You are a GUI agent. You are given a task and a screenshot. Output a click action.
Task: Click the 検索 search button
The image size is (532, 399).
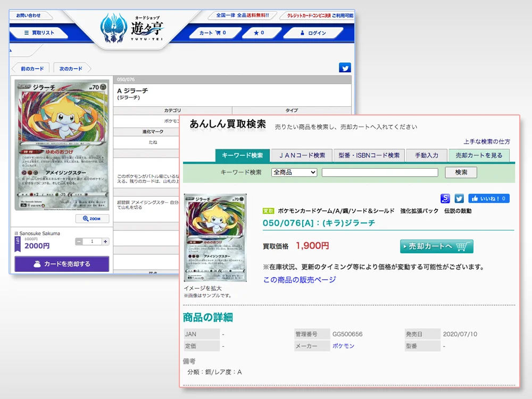[x=461, y=172]
